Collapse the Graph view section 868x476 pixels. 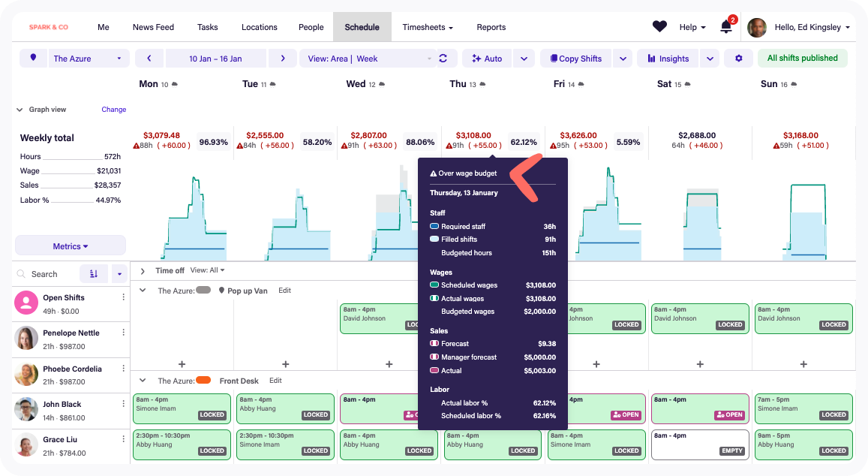(x=20, y=110)
